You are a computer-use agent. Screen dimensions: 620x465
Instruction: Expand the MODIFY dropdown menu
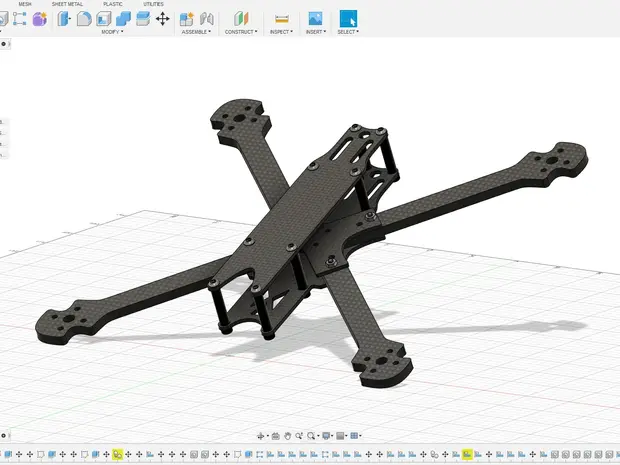click(x=112, y=32)
